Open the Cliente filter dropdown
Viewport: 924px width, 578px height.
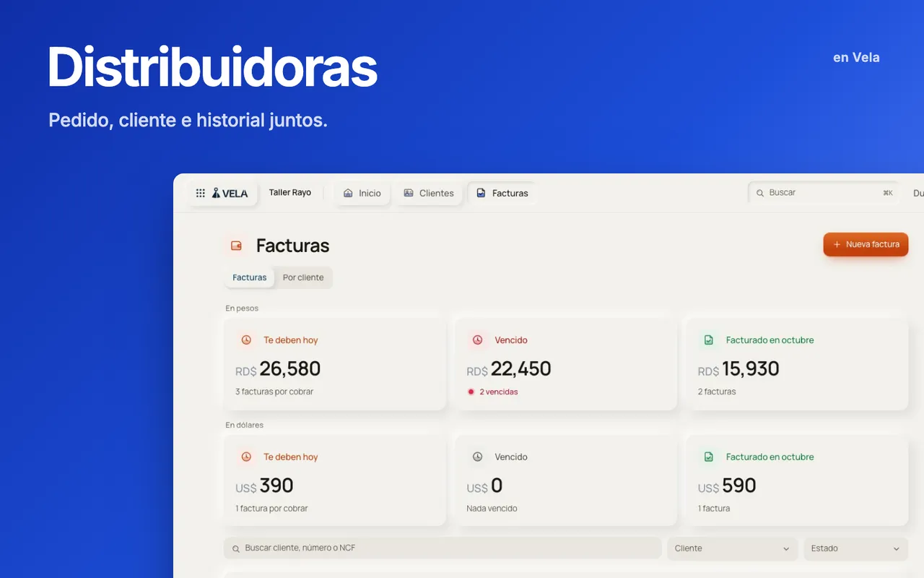[733, 548]
